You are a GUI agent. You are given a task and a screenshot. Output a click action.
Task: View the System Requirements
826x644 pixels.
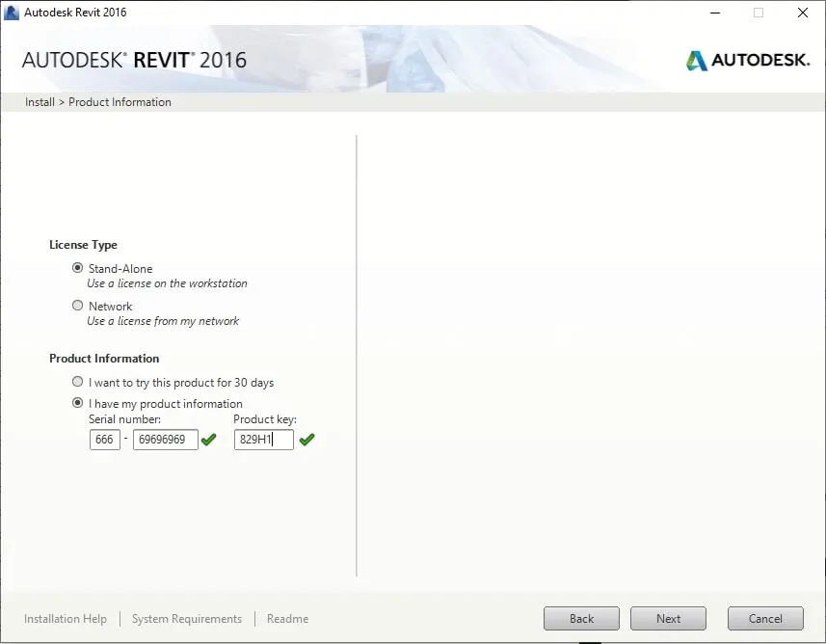click(x=186, y=618)
